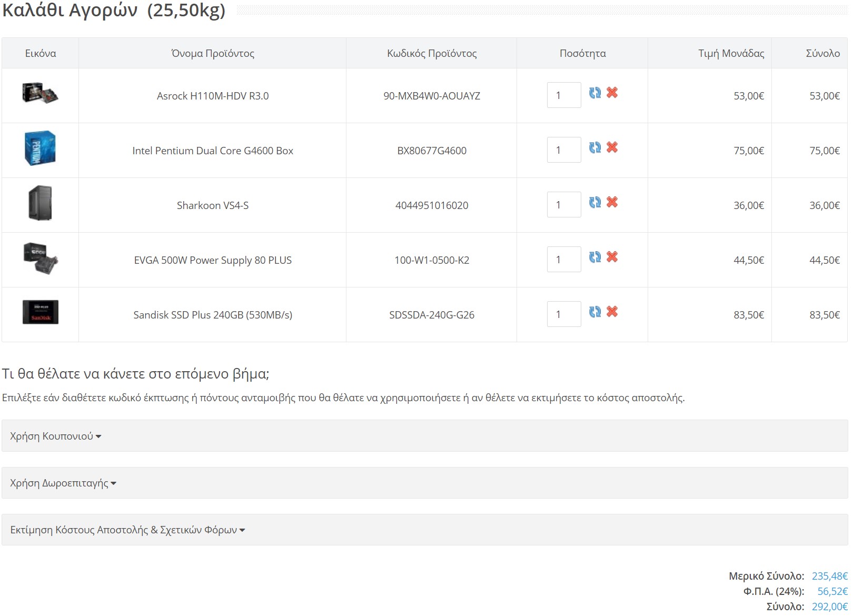Update quantity for Sandisk SSD Plus 240GB
This screenshot has width=853, height=616.
pyautogui.click(x=595, y=312)
